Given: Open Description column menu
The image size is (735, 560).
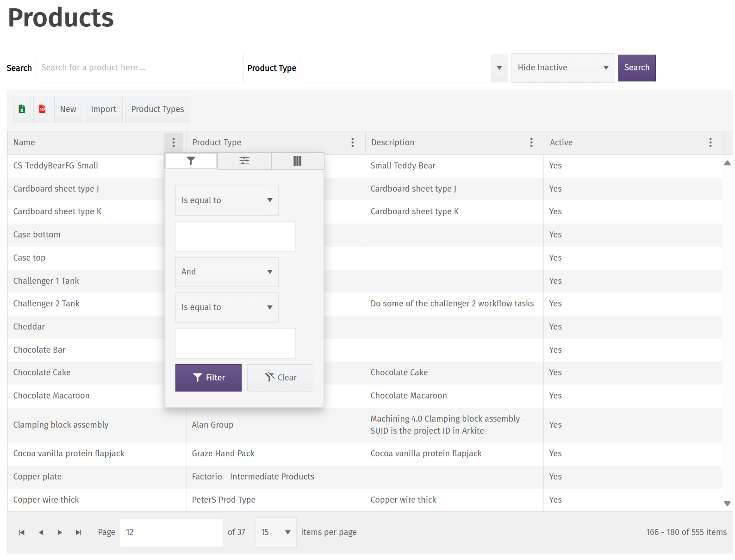Looking at the screenshot, I should tap(531, 143).
